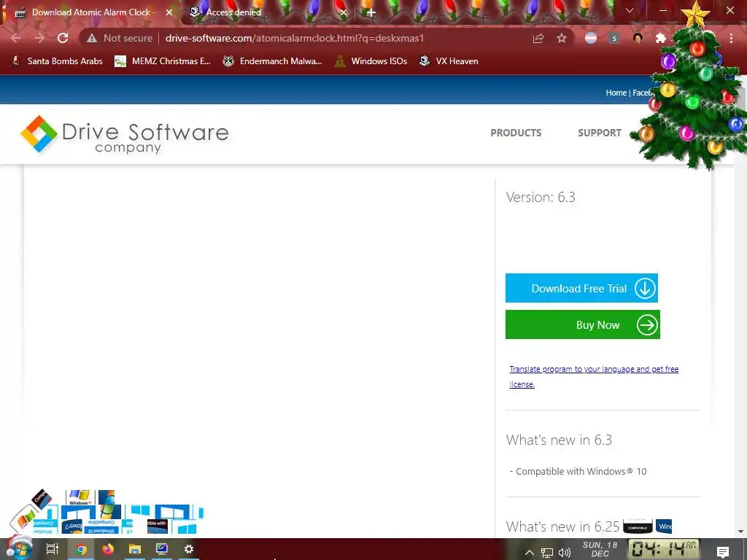Click the share page icon in address bar

(x=538, y=38)
